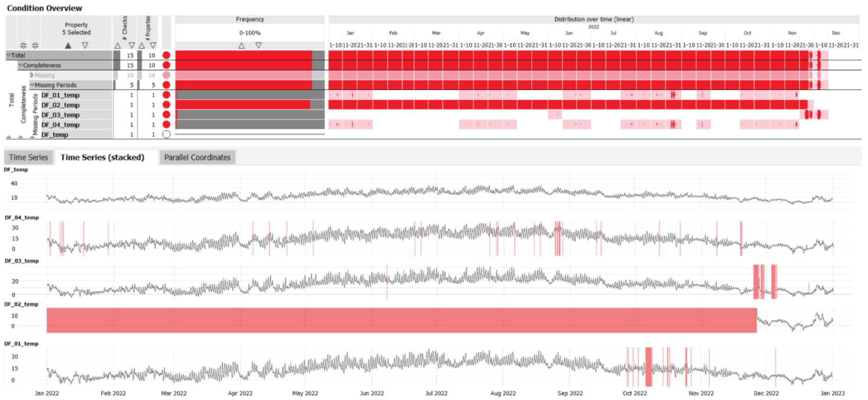
Task: Sort # Checks column ascending
Action: 117,45
